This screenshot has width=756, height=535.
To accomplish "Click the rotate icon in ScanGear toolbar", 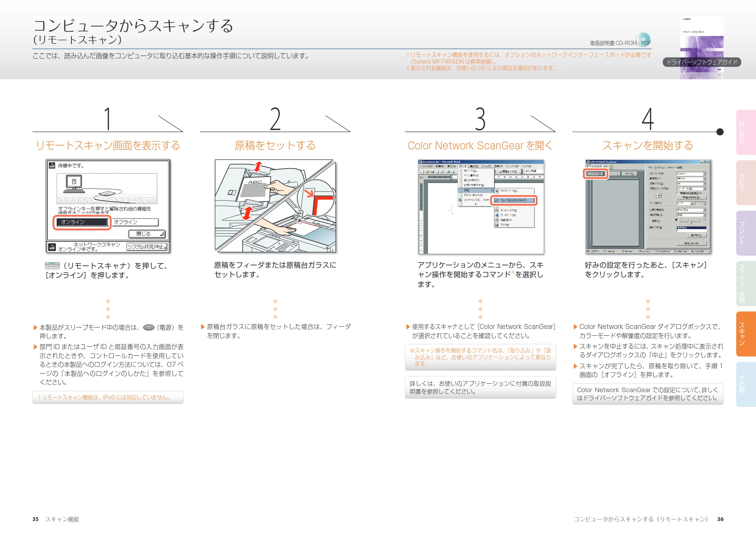I will (x=604, y=166).
